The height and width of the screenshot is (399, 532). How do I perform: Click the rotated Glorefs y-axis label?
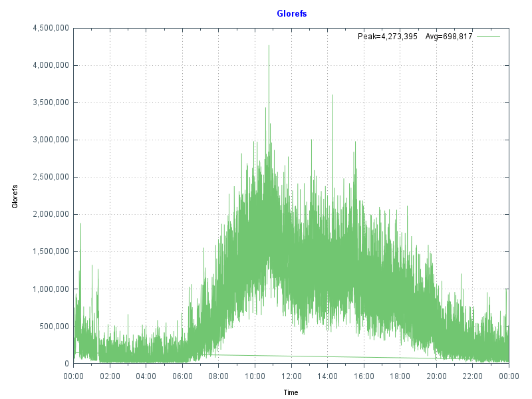[x=15, y=196]
